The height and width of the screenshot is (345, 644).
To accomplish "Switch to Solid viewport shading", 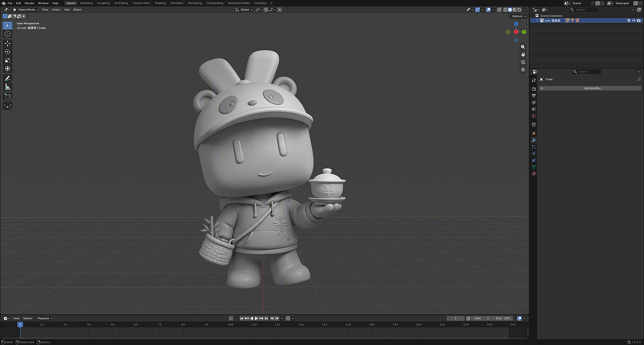I will point(510,10).
